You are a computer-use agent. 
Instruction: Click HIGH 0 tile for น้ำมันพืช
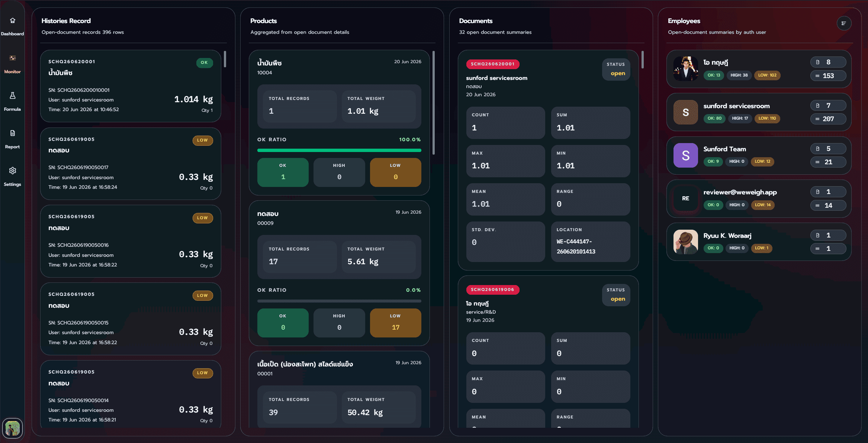click(x=339, y=172)
